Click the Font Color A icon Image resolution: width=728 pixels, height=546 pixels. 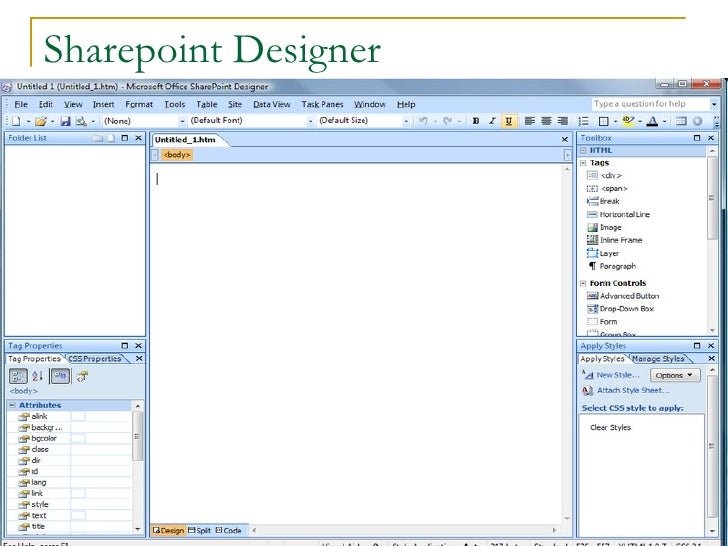pos(652,121)
